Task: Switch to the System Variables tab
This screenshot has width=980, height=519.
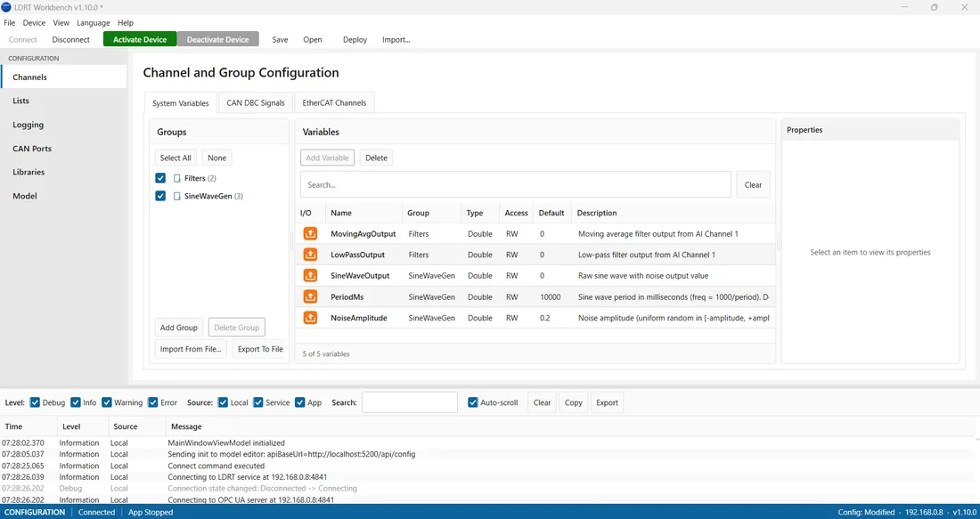Action: pos(181,103)
